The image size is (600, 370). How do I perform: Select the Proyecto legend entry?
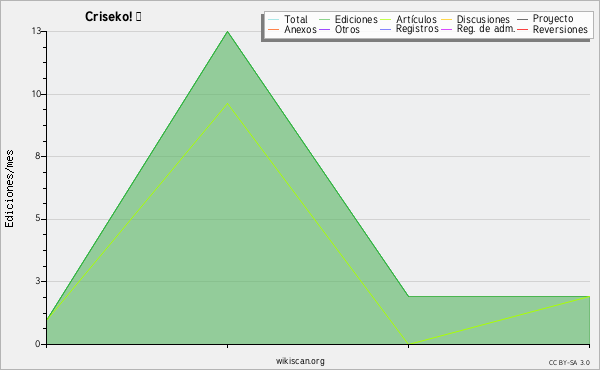click(x=553, y=19)
